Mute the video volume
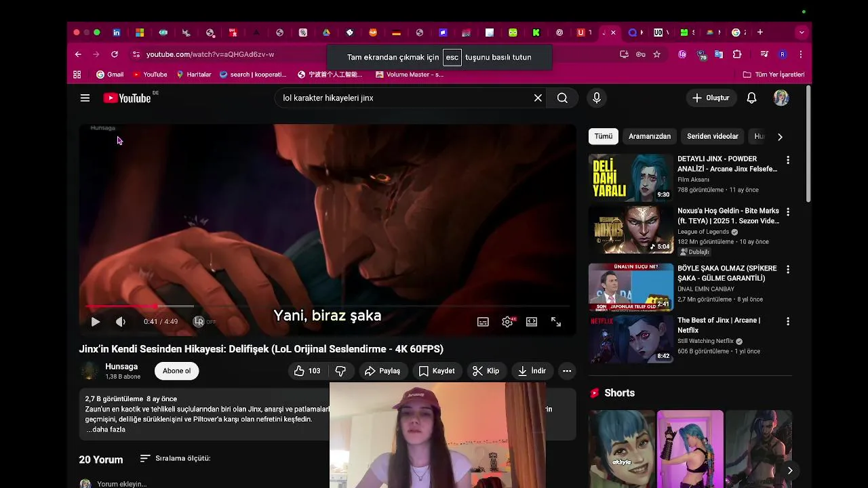 click(121, 322)
